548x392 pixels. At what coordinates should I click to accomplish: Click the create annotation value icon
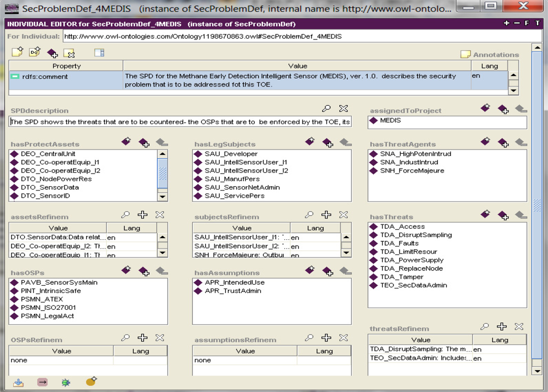point(18,53)
